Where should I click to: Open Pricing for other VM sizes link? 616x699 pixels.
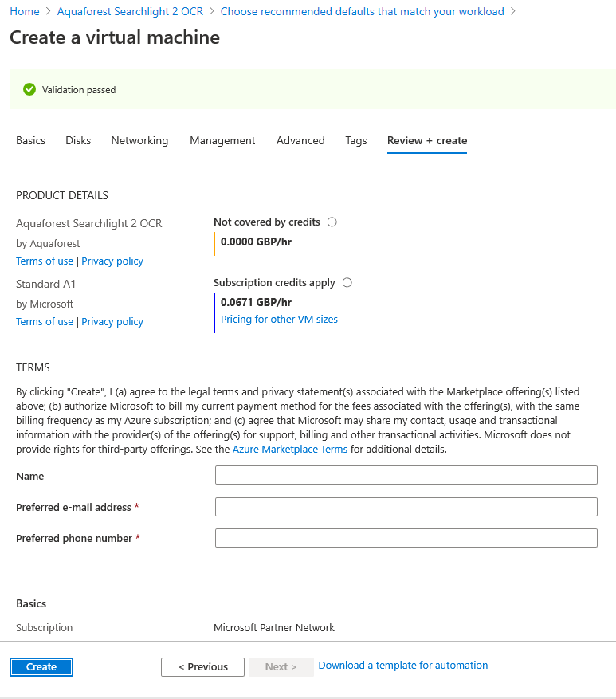[x=279, y=319]
